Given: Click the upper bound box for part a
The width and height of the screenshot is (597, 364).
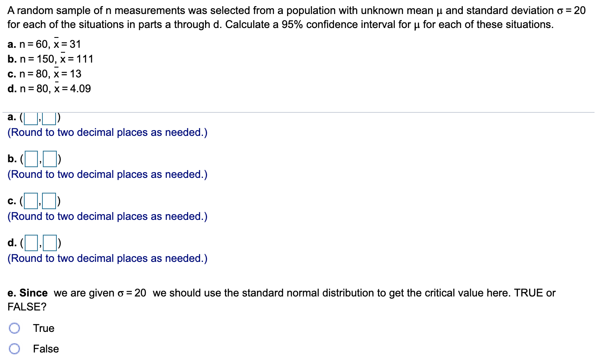Looking at the screenshot, I should [x=49, y=118].
